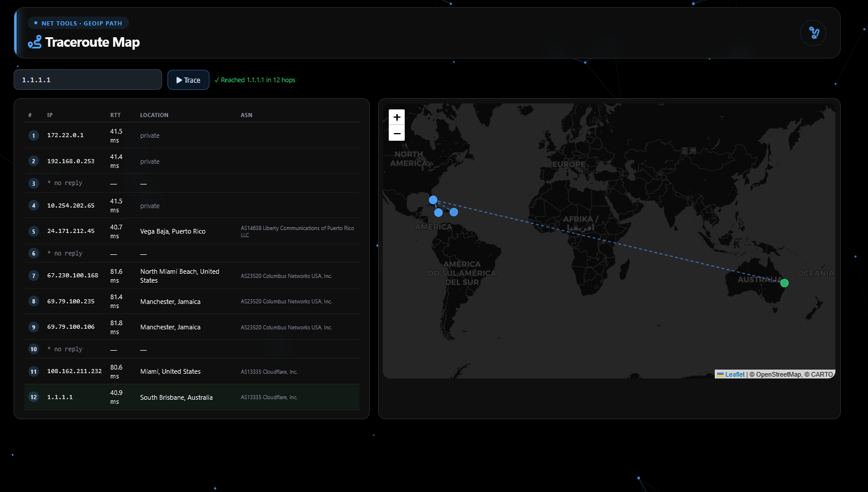
Task: Click the target IP input field
Action: (x=88, y=80)
